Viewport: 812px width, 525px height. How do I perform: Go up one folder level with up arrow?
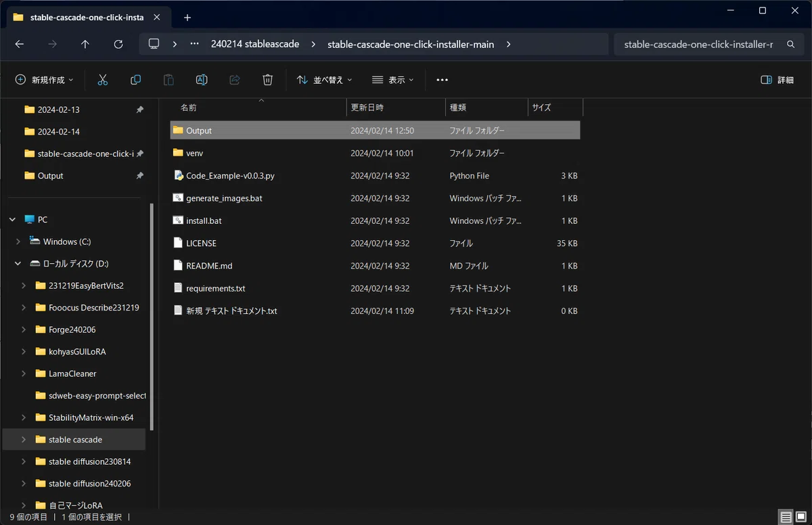pyautogui.click(x=85, y=44)
